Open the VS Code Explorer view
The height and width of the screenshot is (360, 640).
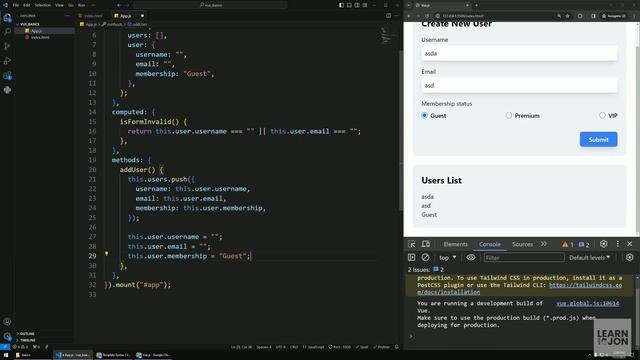[x=7, y=17]
